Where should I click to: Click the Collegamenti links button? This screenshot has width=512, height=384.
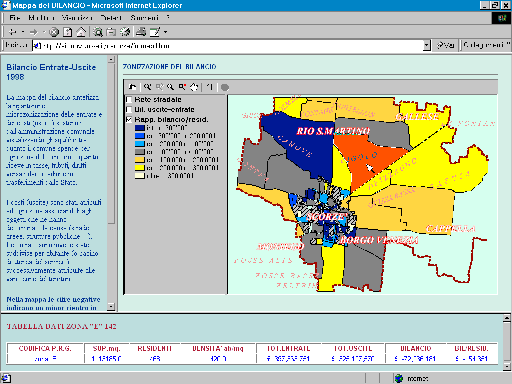(x=485, y=45)
